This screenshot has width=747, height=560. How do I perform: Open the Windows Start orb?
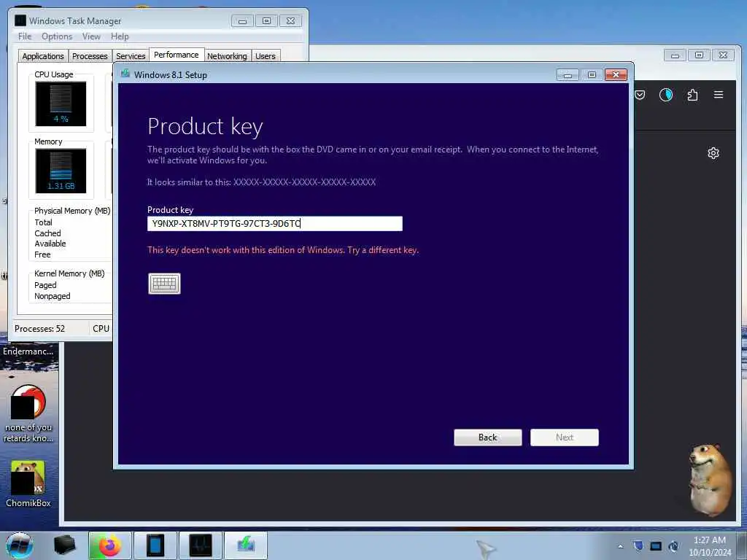(x=19, y=545)
